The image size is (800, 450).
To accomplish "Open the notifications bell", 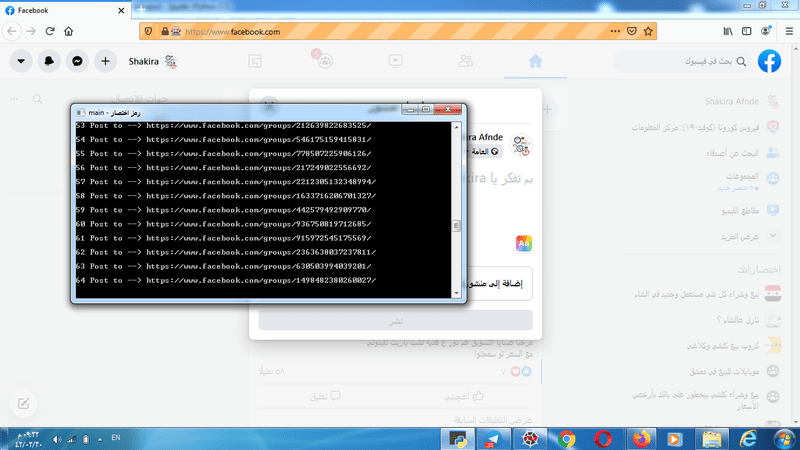I will click(49, 61).
